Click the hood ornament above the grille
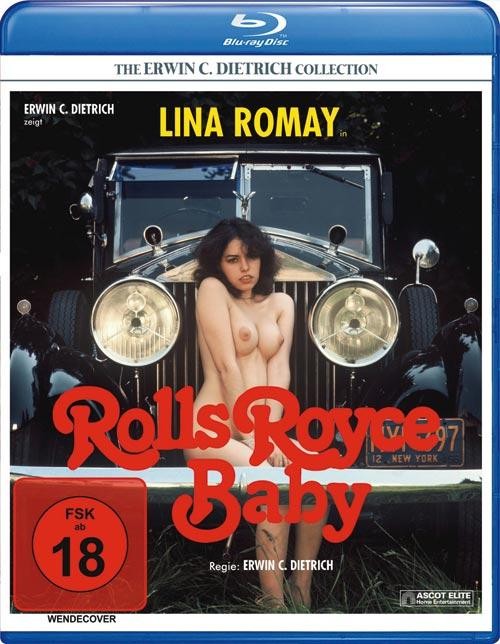The width and height of the screenshot is (500, 644). click(244, 204)
